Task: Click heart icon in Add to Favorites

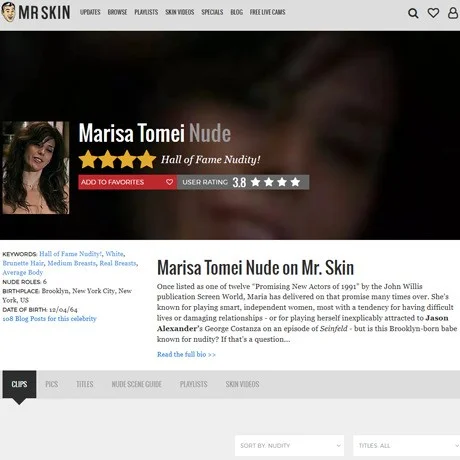Action: point(169,182)
